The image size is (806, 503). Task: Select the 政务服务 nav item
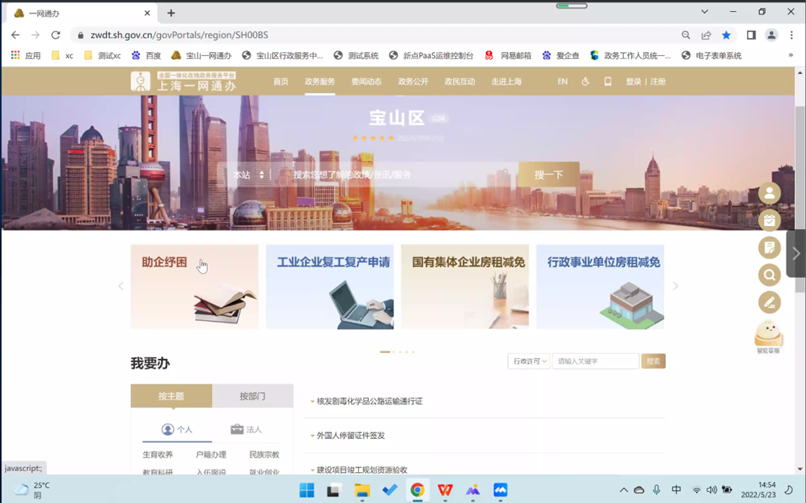(x=320, y=82)
